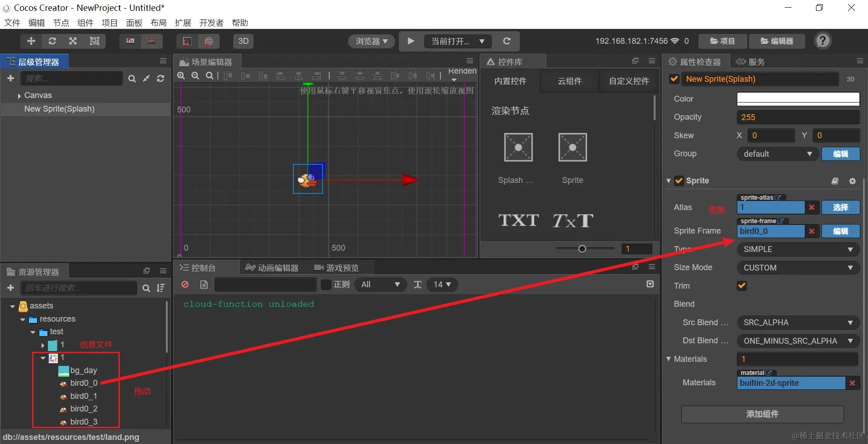Open the All log level dropdown

(x=380, y=285)
